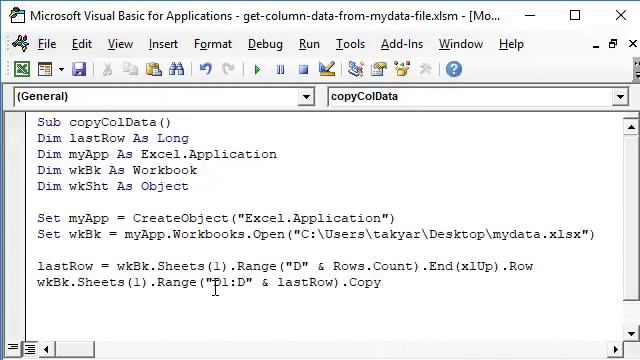The height and width of the screenshot is (360, 640).
Task: Click the horizontal scrollbar right arrow
Action: click(616, 349)
